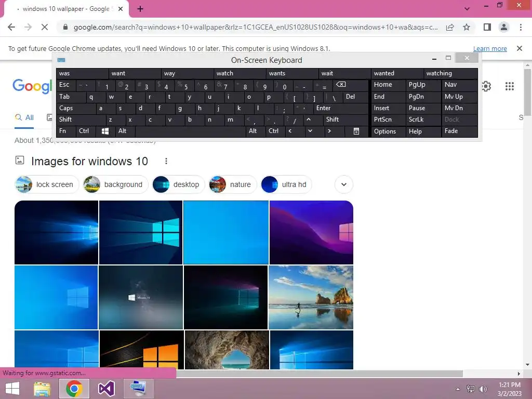The height and width of the screenshot is (399, 532).
Task: Choose the 'watching' word suggestion
Action: (x=450, y=73)
